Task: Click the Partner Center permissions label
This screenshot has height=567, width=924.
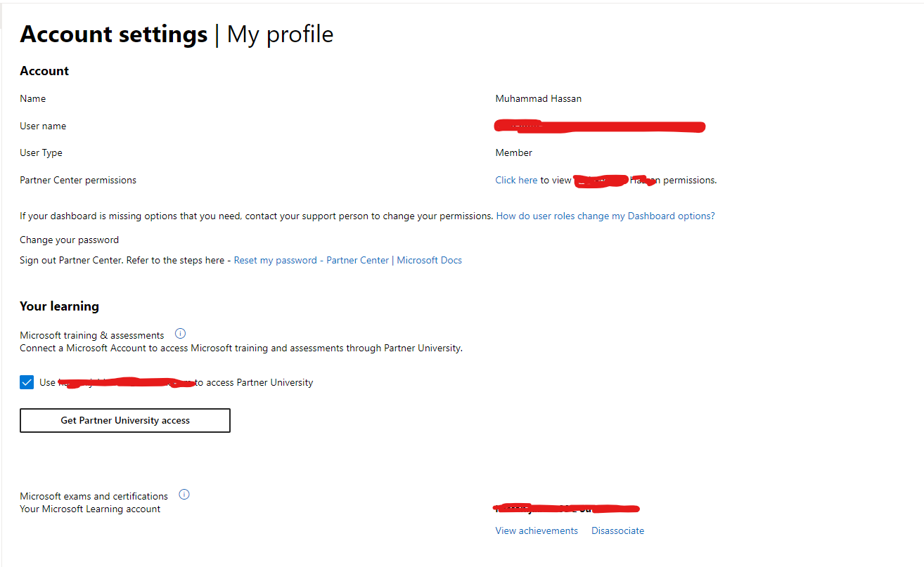Action: (x=77, y=179)
